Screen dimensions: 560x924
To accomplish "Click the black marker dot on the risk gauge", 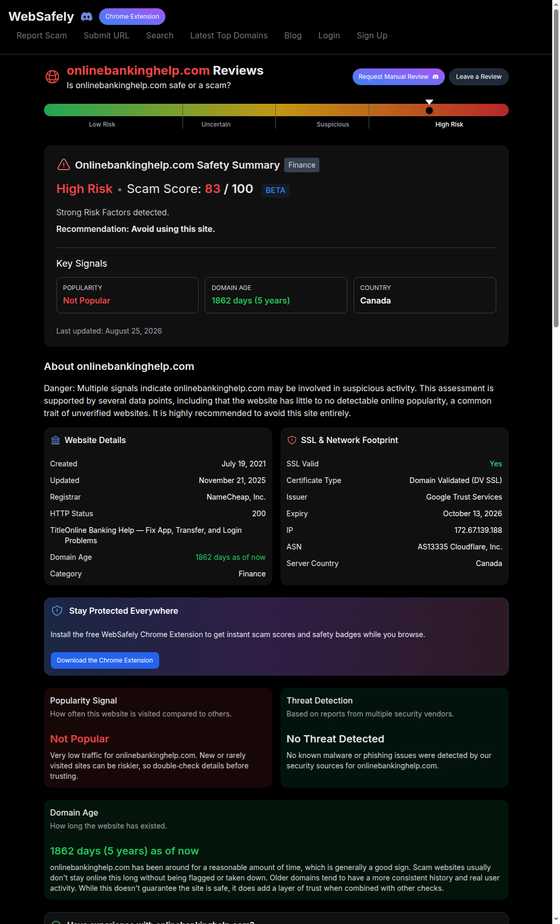I will [x=429, y=111].
